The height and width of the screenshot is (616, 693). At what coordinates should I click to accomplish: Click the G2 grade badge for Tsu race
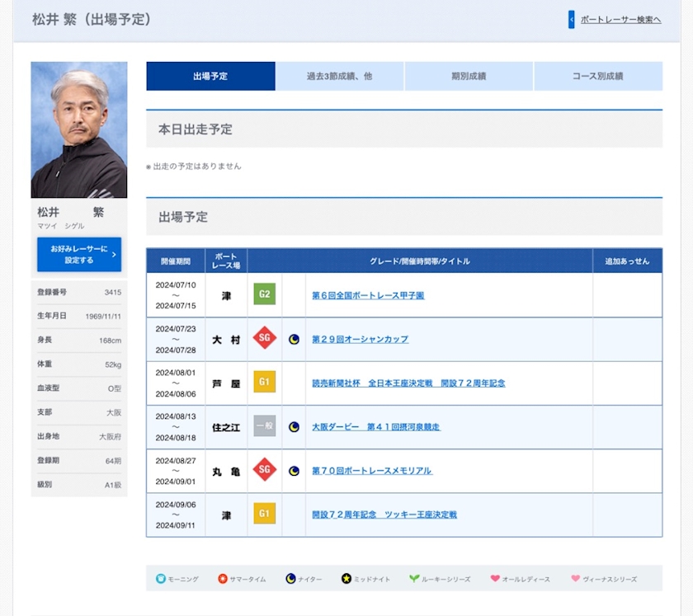tap(264, 295)
